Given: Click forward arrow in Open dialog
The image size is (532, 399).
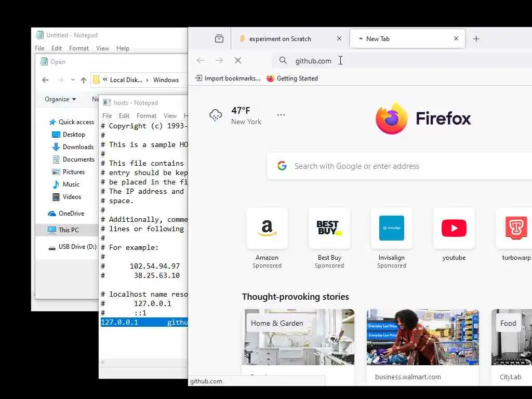Looking at the screenshot, I should 61,80.
